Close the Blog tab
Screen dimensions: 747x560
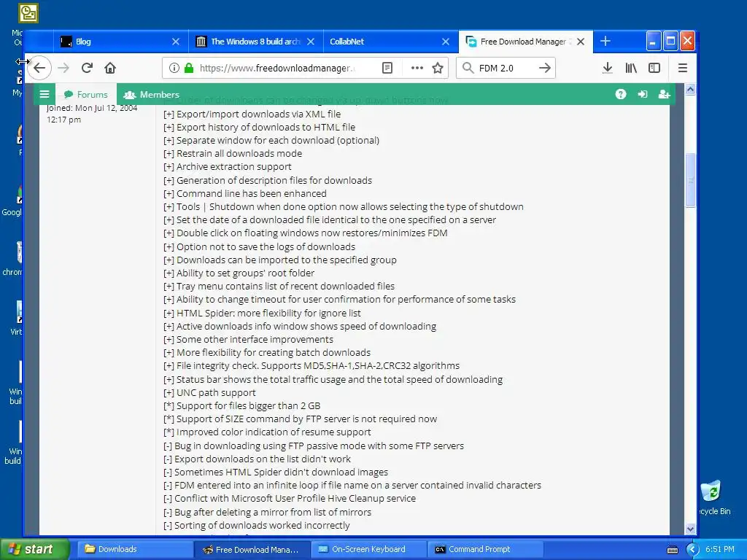[x=176, y=42]
